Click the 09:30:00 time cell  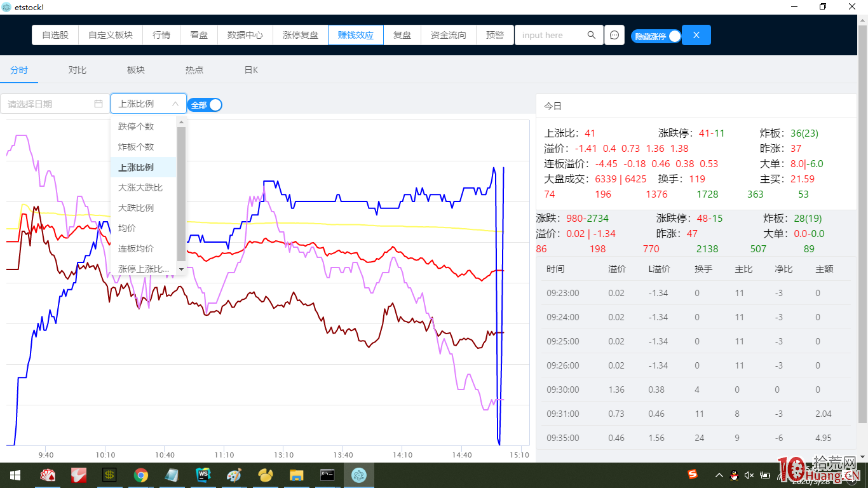[x=563, y=390]
